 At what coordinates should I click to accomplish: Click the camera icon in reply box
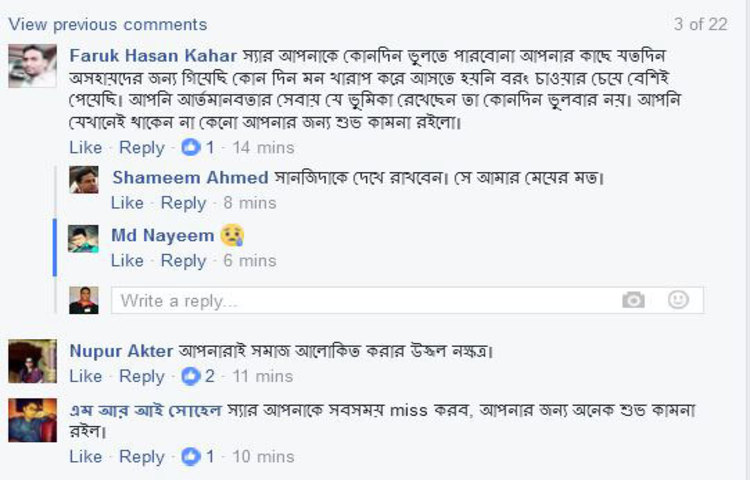633,300
